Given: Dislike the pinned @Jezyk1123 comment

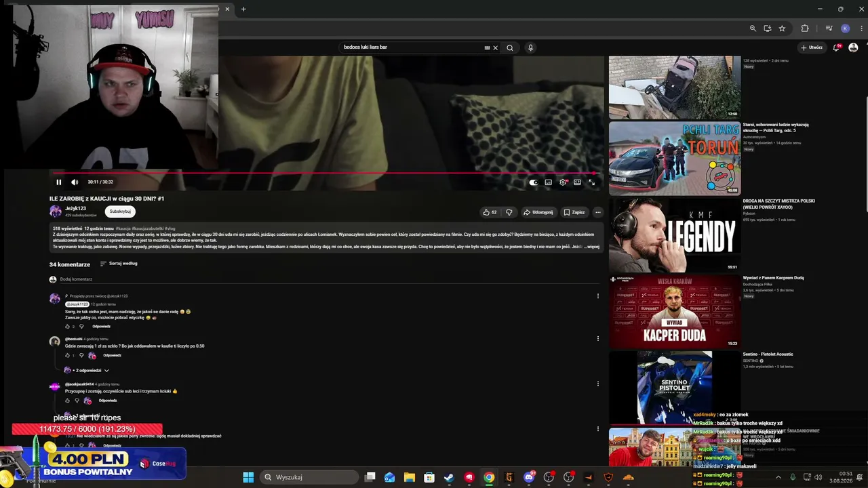Looking at the screenshot, I should [x=81, y=327].
